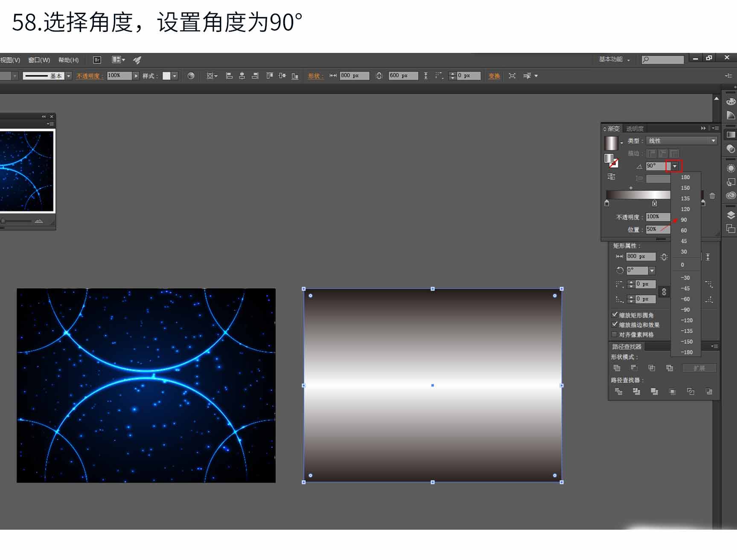Open the 视图(V) menu
The image size is (737, 560).
[x=10, y=60]
